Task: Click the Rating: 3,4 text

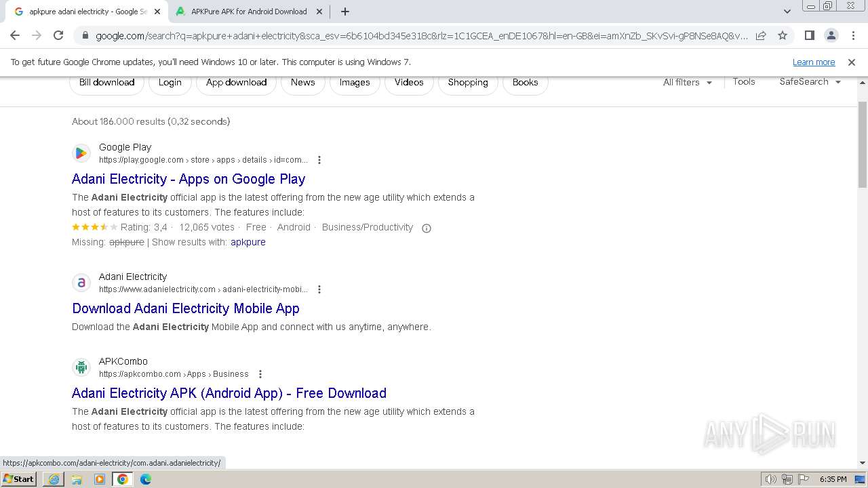Action: coord(144,228)
